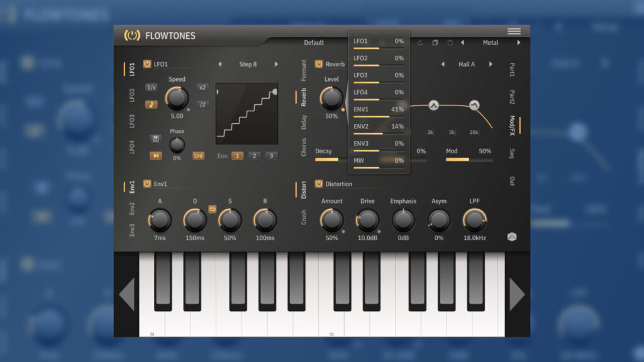Click the x2 speed button
Viewport: 644px width, 362px height.
click(x=202, y=87)
